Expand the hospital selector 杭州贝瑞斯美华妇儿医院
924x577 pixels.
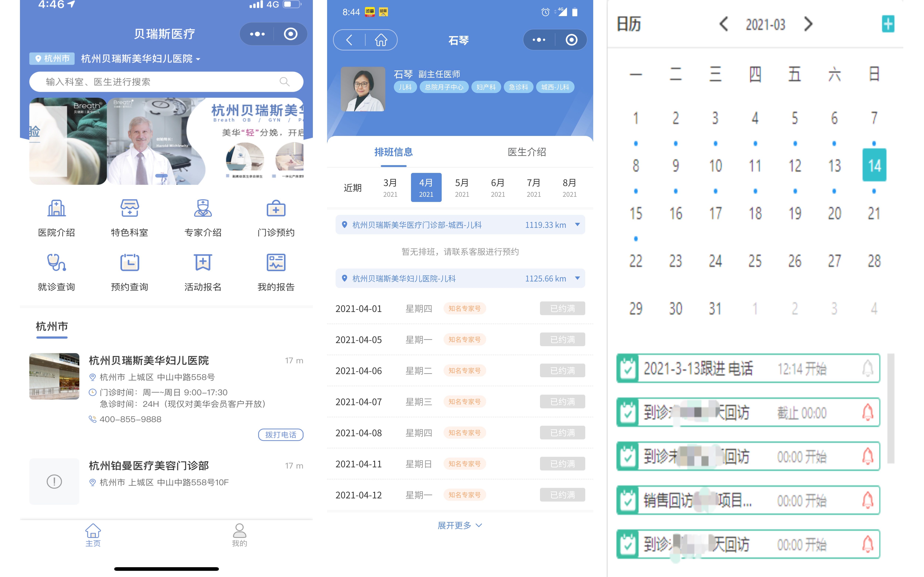coord(140,59)
